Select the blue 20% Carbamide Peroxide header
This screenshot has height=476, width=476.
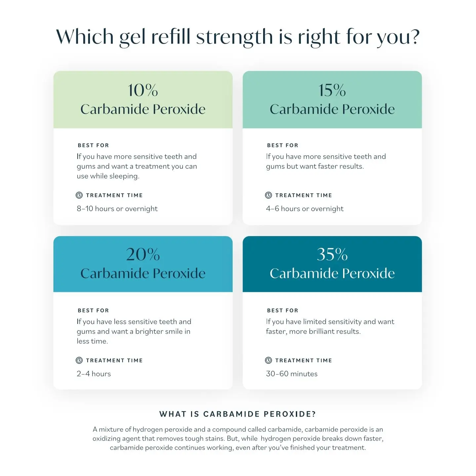coord(143,264)
